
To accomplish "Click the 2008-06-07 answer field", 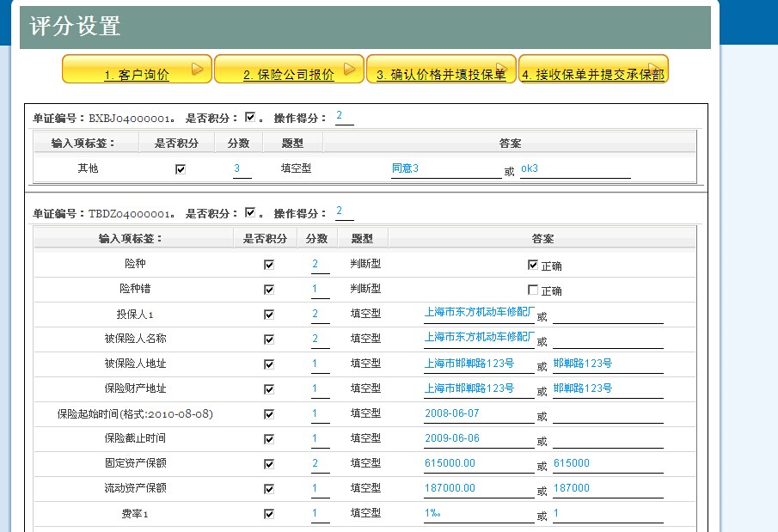I will [478, 413].
